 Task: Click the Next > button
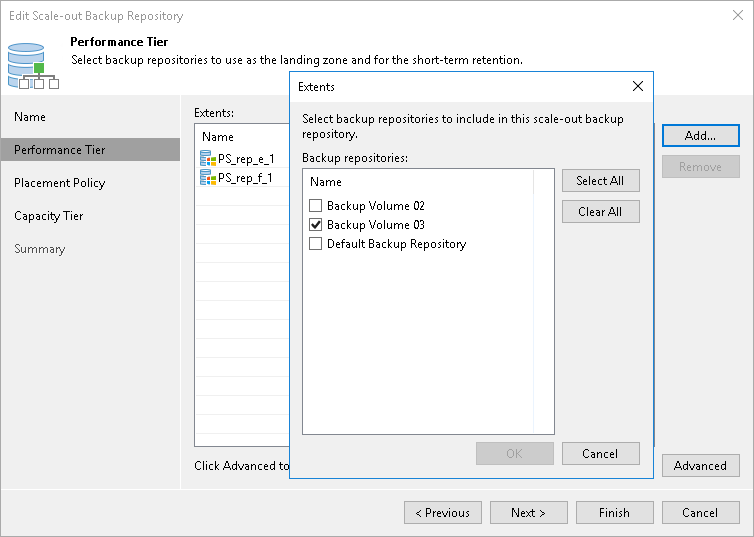click(x=528, y=513)
